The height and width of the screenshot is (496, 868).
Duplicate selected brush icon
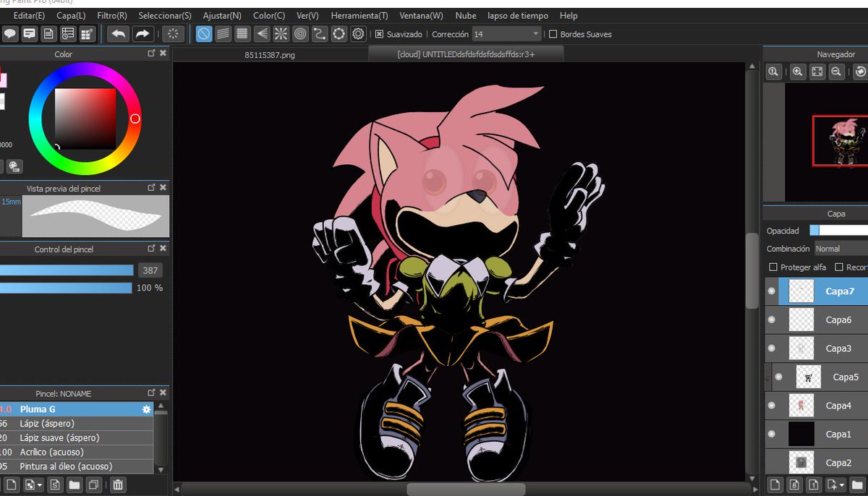pos(94,485)
